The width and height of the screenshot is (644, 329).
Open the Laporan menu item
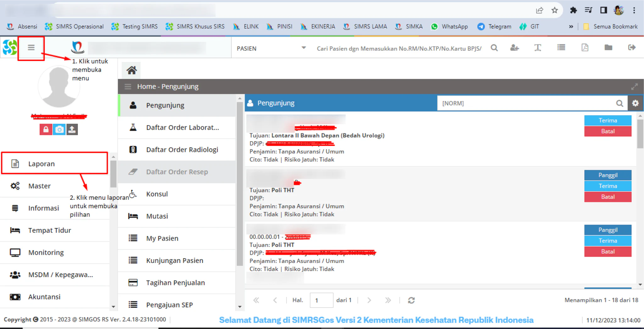(55, 164)
